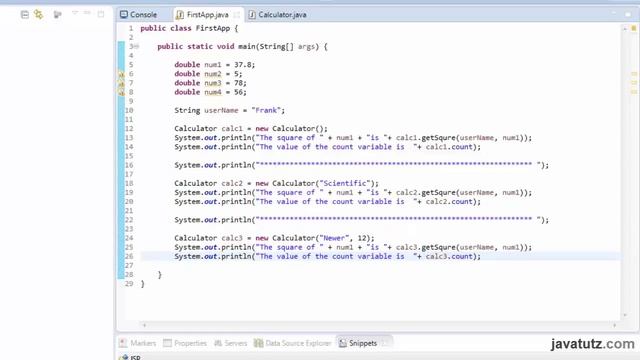Click horizontal scrollbar right arrow
The image size is (640, 360).
pos(615,325)
